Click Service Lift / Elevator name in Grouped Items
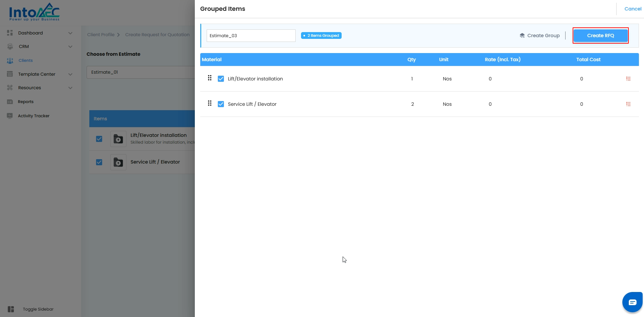 (252, 104)
